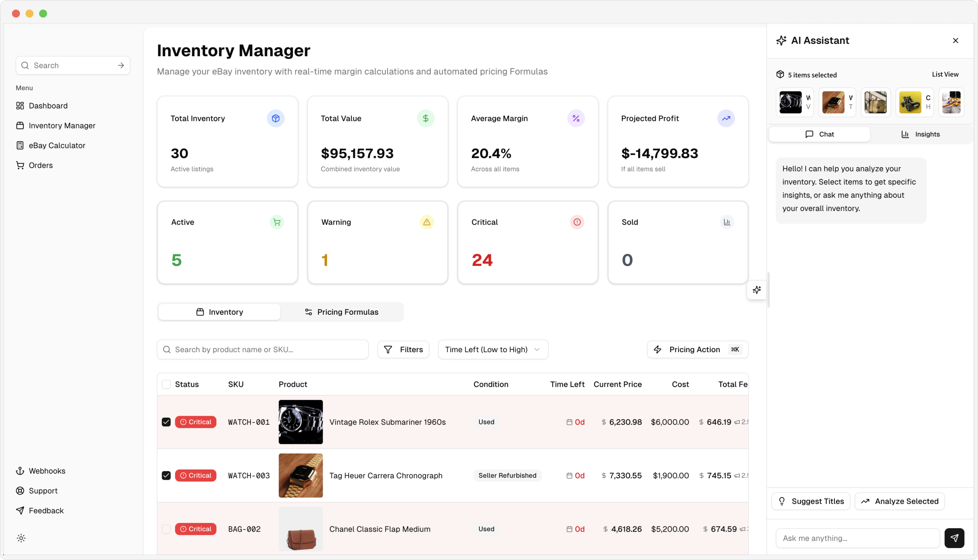Toggle the theme sun icon in the sidebar
This screenshot has height=560, width=978.
point(21,538)
